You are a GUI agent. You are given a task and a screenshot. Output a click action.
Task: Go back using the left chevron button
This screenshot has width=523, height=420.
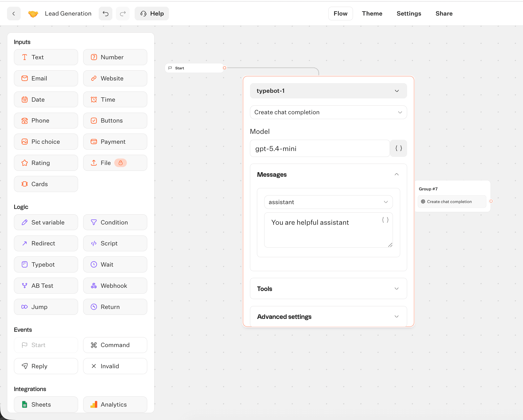tap(14, 14)
